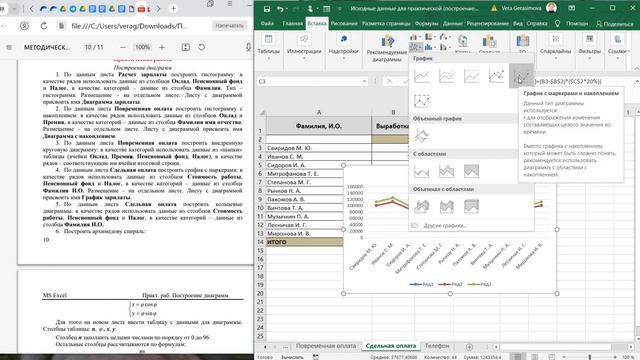Screen dimensions: 640x360
Task: Click Другие графики option
Action: 445,225
